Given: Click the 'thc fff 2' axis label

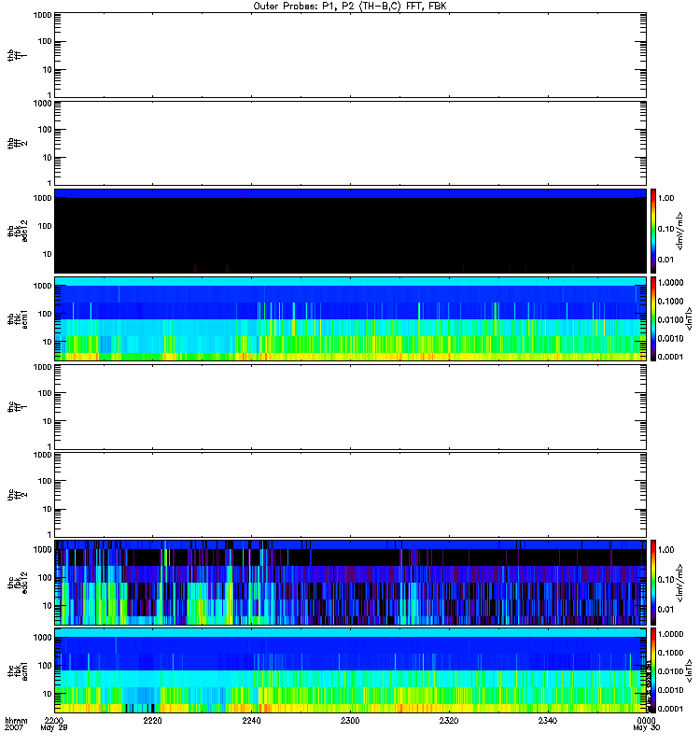Looking at the screenshot, I should click(x=17, y=495).
